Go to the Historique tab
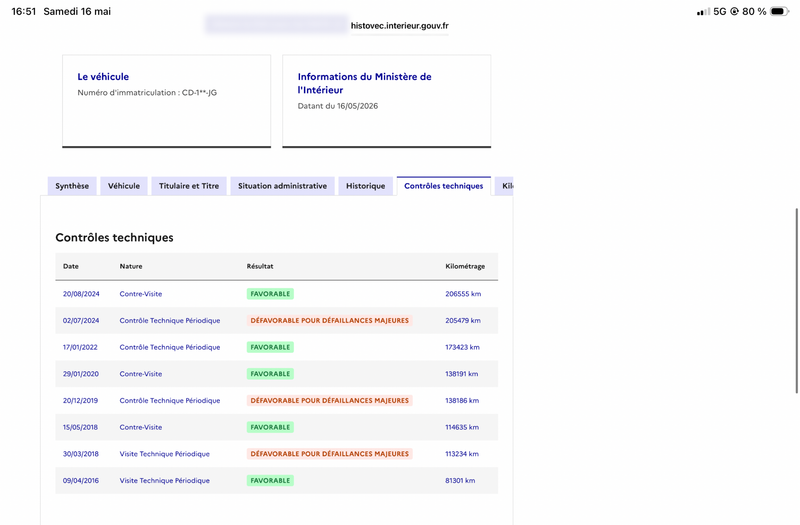 365,186
